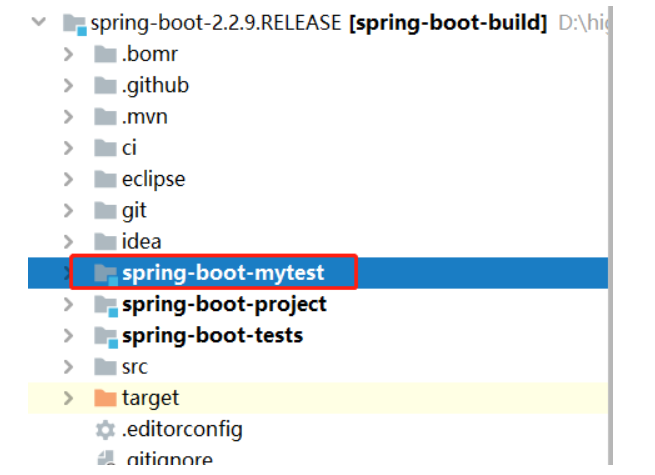This screenshot has width=655, height=475.
Task: Expand the target folder arrow
Action: point(68,399)
